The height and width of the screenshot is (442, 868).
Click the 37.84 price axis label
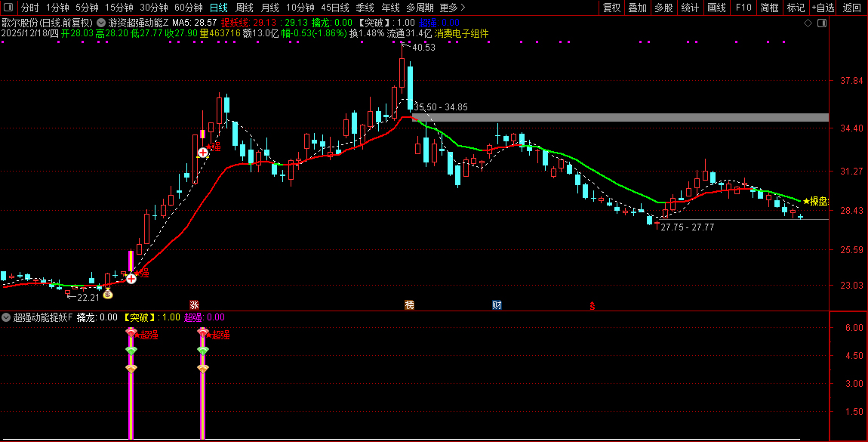pos(851,81)
